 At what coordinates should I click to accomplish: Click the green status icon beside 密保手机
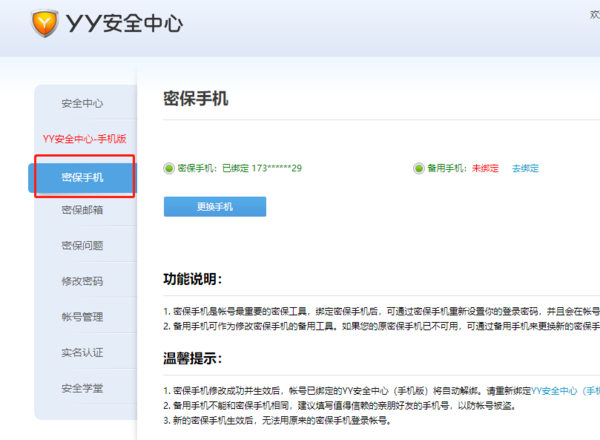(x=169, y=168)
